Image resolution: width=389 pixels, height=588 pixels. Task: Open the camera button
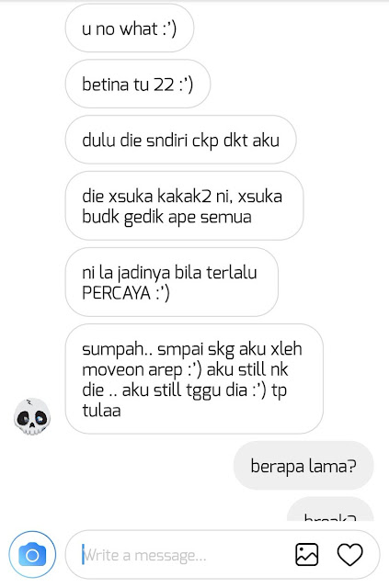(x=32, y=554)
